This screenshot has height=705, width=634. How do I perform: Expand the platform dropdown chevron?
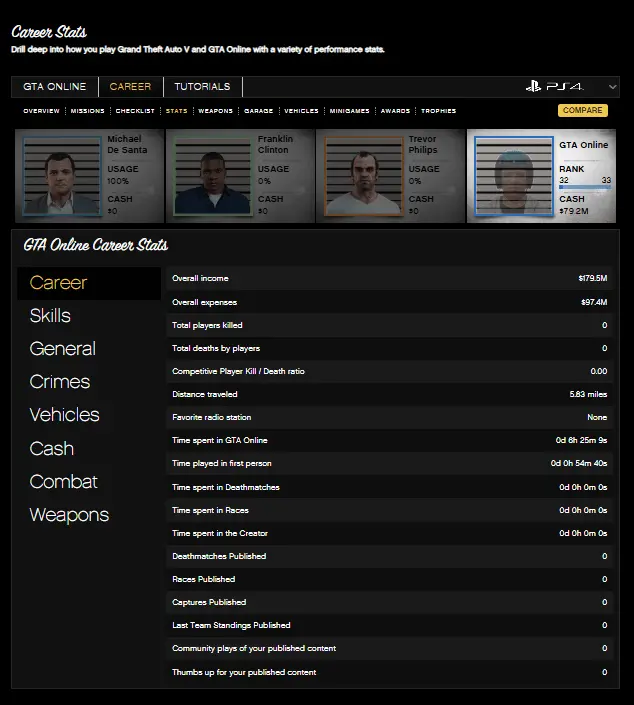pyautogui.click(x=612, y=87)
